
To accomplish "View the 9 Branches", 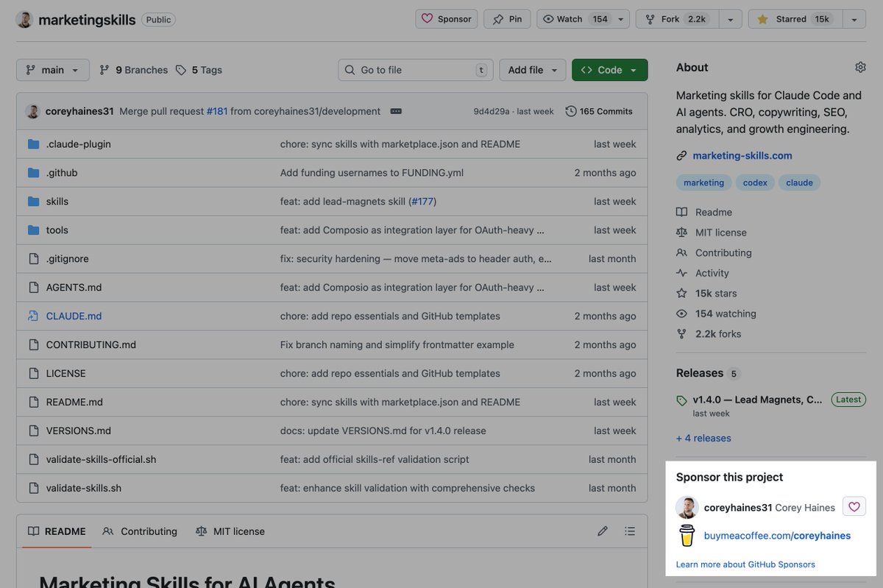I will tap(133, 70).
